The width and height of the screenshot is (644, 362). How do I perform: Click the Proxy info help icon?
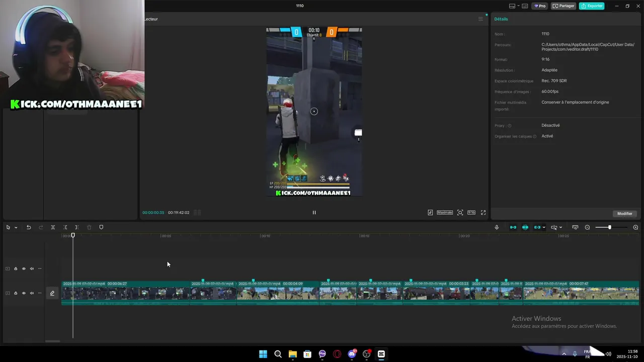[509, 126]
